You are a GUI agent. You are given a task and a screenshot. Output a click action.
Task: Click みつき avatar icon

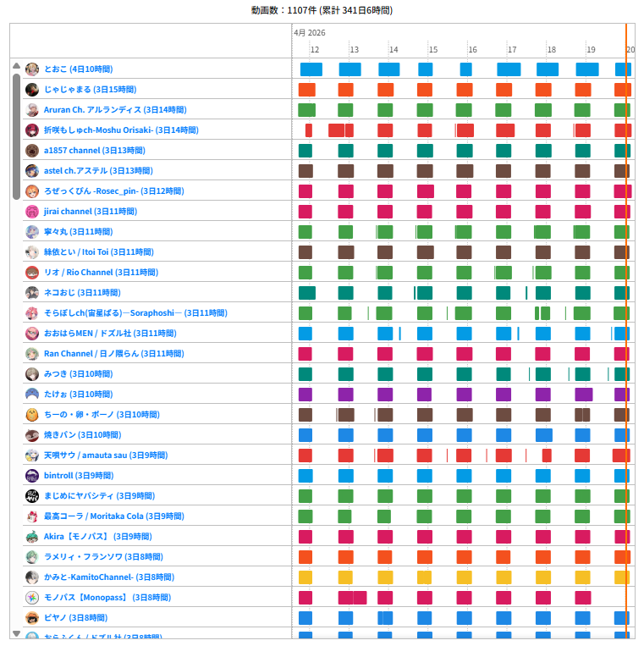32,374
